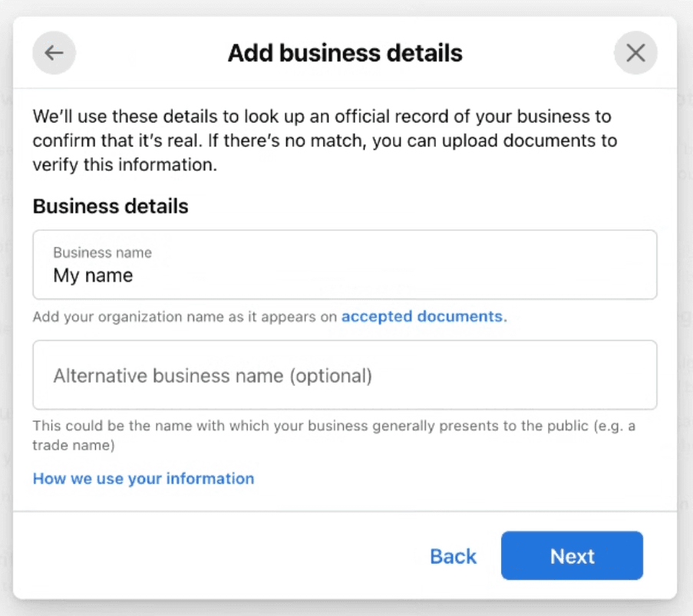Image resolution: width=693 pixels, height=616 pixels.
Task: Select the Alternative business name field
Action: 344,375
